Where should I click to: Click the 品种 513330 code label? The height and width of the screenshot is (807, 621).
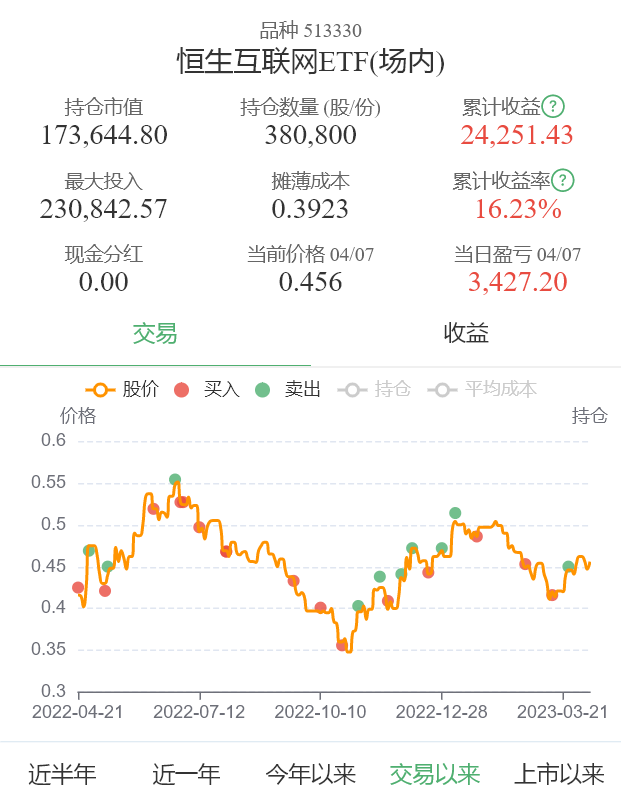pos(311,30)
